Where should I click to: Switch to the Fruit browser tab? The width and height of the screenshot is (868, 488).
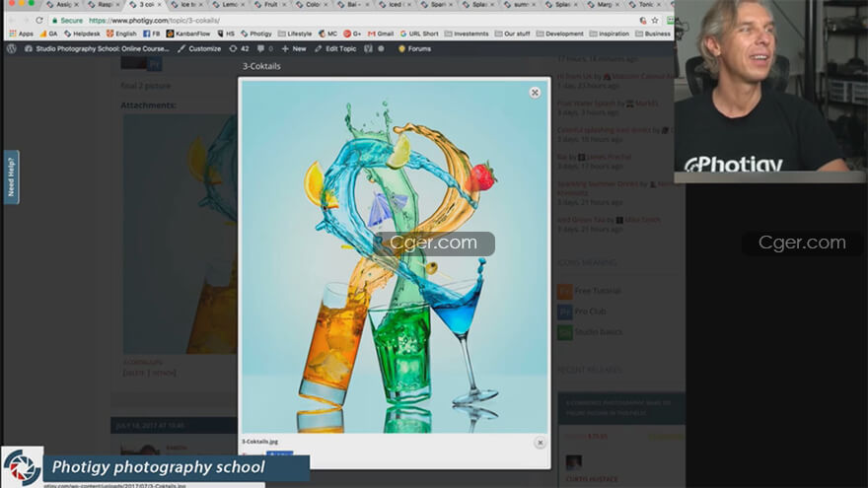pos(270,4)
